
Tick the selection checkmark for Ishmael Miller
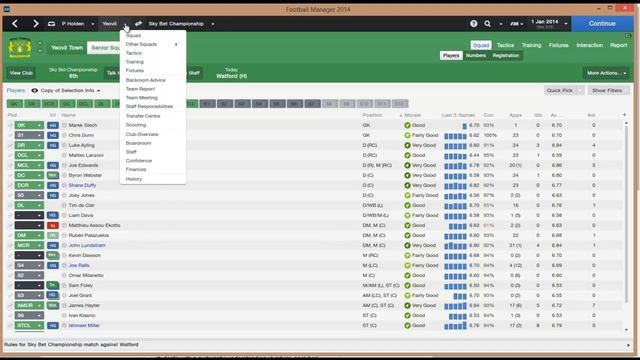pyautogui.click(x=10, y=326)
